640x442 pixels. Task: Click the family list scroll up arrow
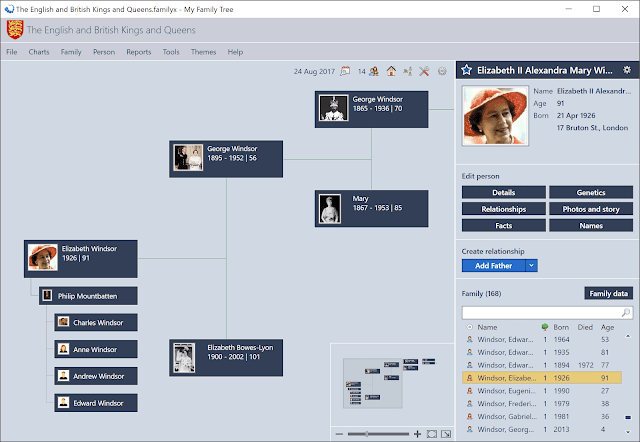click(x=628, y=336)
